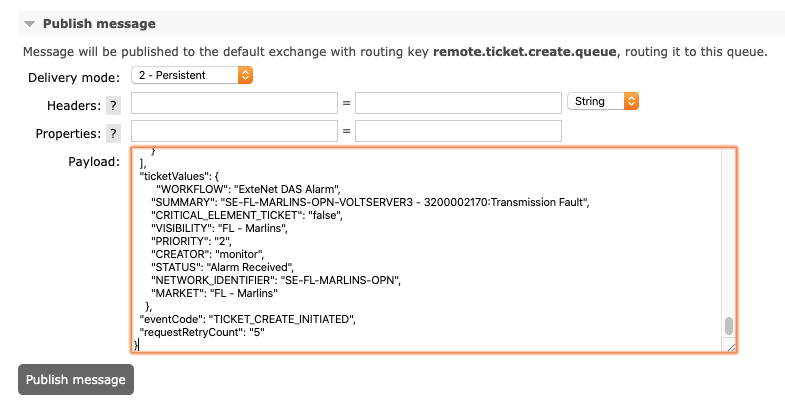Place cursor on the SUMMARY payload line
Viewport: 785px width, 411px height.
pos(370,202)
